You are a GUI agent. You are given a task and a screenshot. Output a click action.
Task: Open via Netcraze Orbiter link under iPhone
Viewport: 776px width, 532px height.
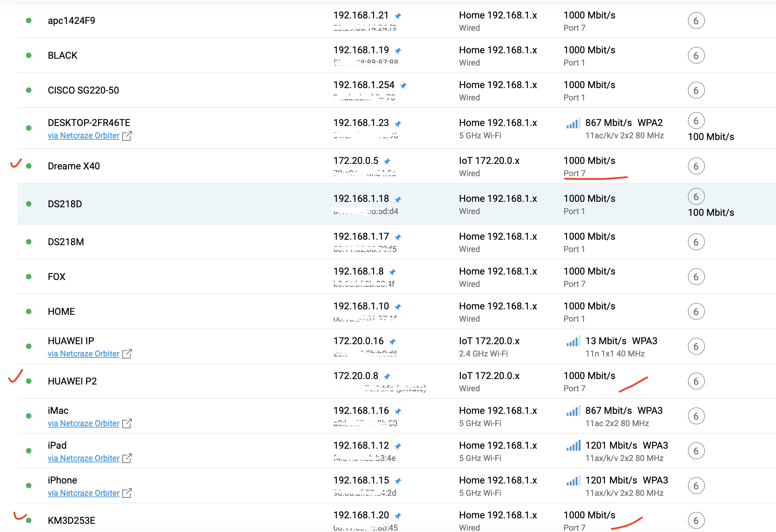point(84,493)
